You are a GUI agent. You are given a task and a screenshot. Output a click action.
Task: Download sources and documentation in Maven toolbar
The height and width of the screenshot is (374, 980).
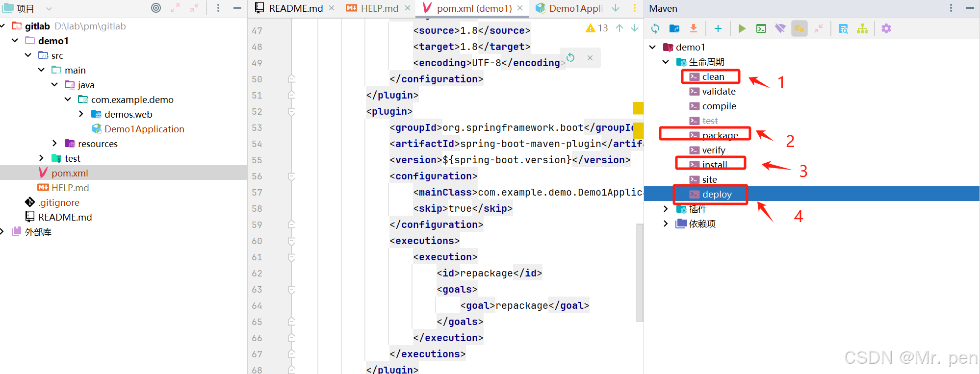coord(694,28)
